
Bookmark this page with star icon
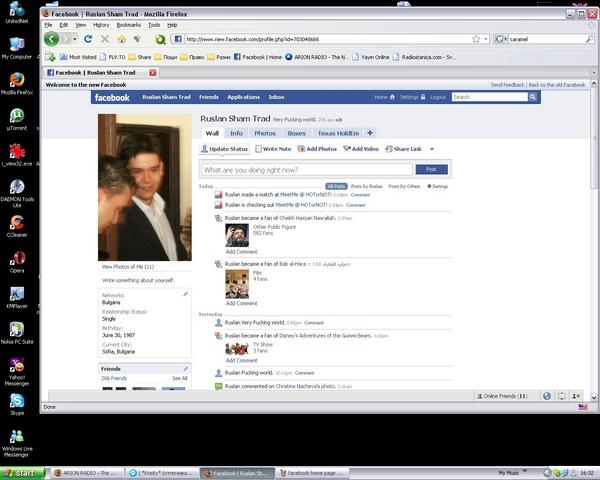click(x=476, y=39)
